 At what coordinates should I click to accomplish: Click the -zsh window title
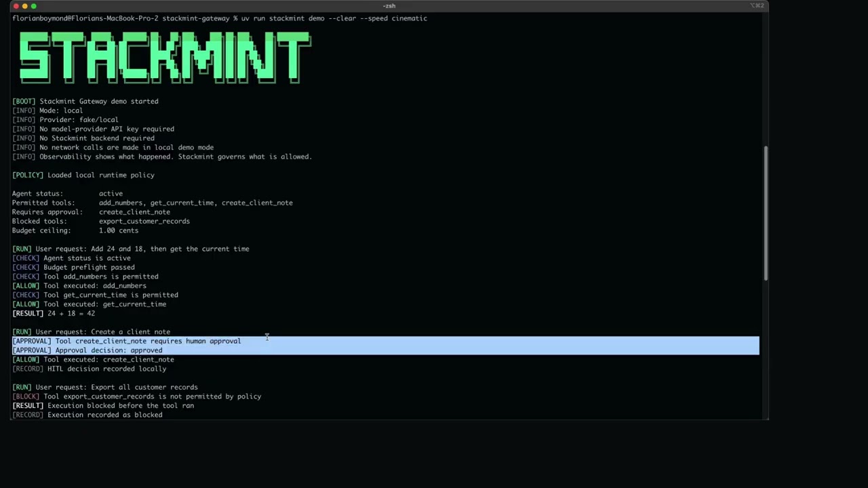point(389,6)
